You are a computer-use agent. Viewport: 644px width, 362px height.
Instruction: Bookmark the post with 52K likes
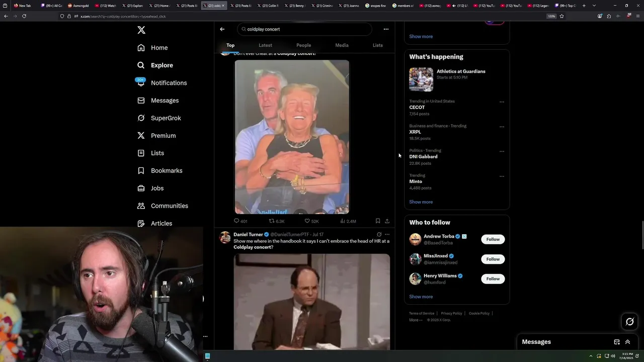pyautogui.click(x=378, y=221)
